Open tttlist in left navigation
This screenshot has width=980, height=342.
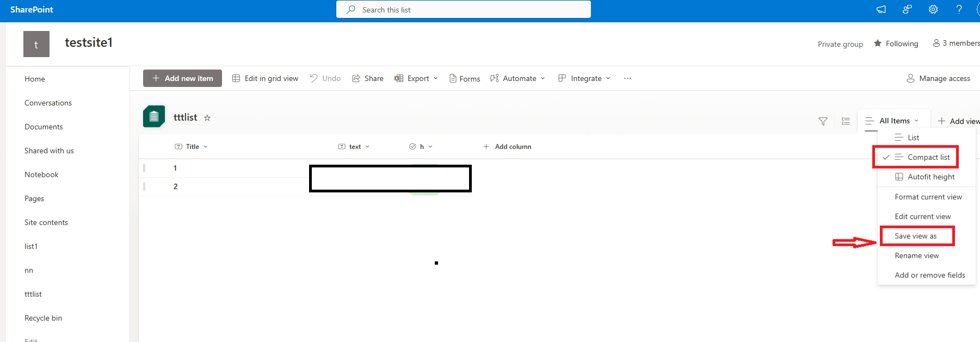(x=33, y=294)
